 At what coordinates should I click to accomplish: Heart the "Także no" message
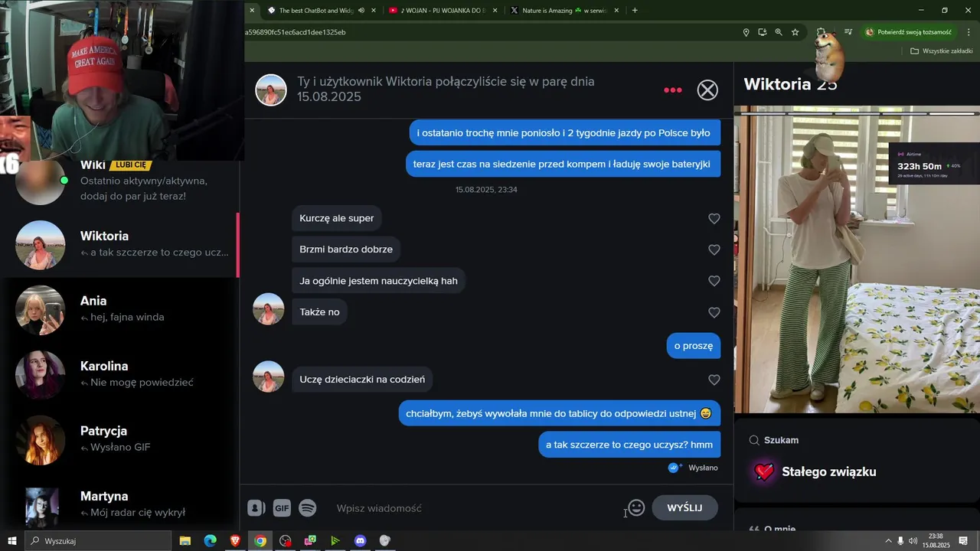(x=714, y=312)
